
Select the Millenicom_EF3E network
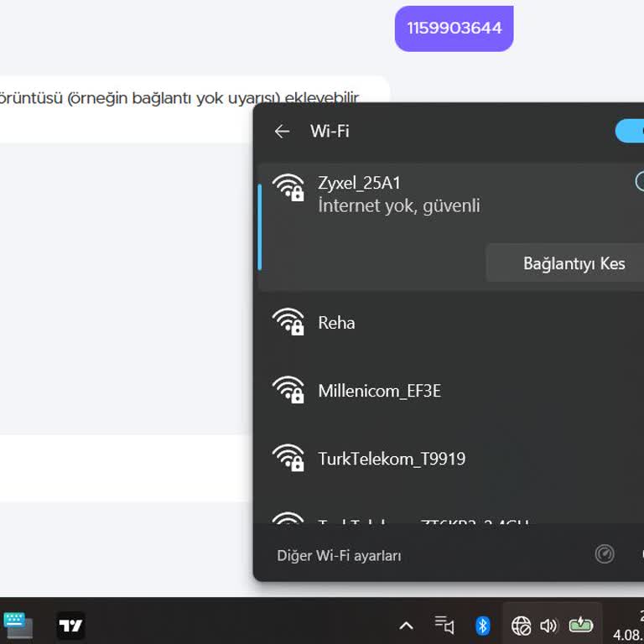point(450,391)
